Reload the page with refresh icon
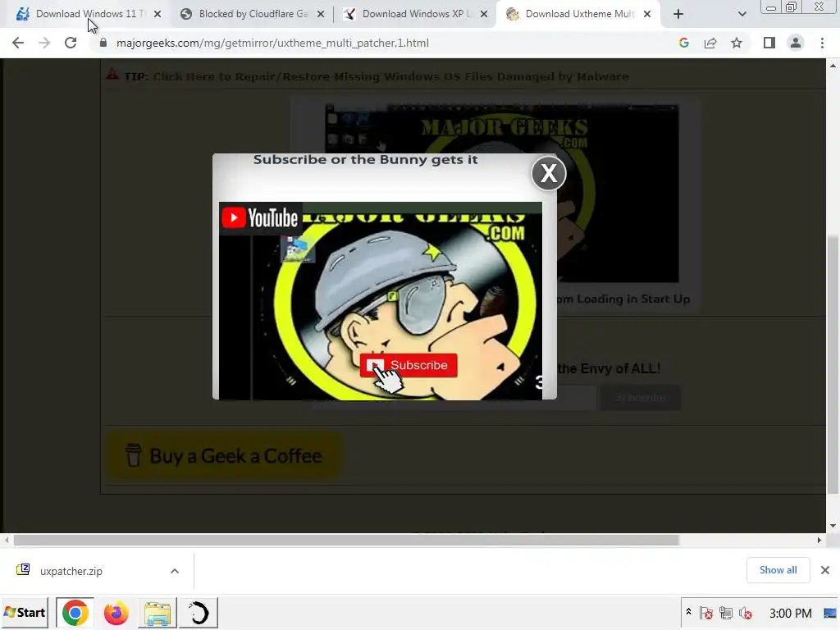840x630 pixels. pyautogui.click(x=71, y=43)
